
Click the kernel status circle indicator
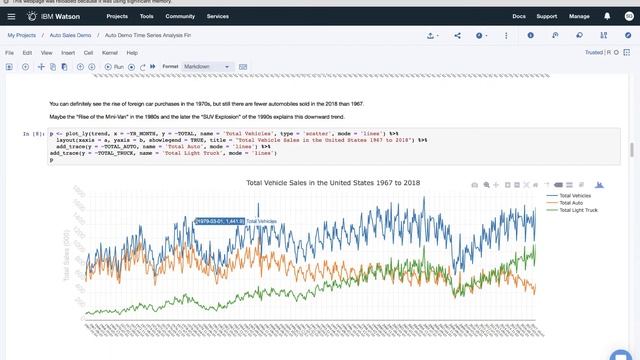pos(616,52)
